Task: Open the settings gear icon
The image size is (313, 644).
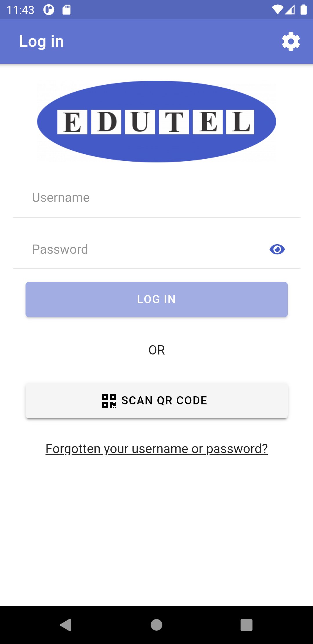Action: tap(291, 41)
